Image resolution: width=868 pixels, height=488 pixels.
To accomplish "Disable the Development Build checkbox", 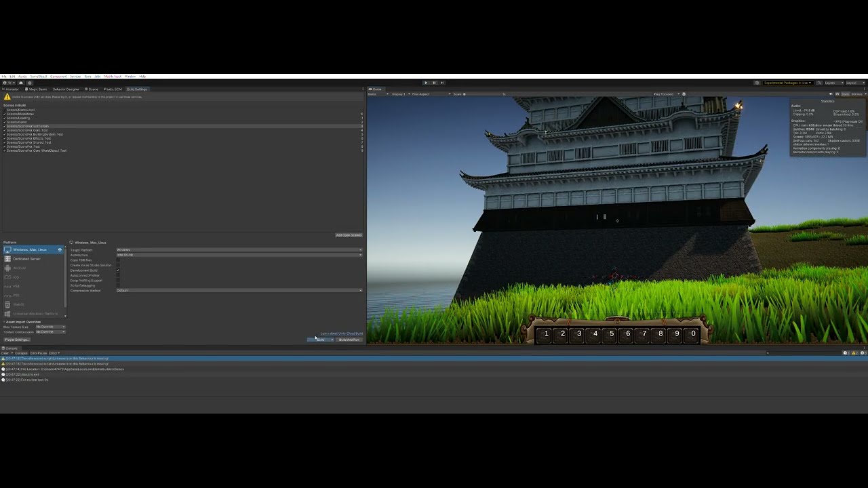I will [118, 270].
